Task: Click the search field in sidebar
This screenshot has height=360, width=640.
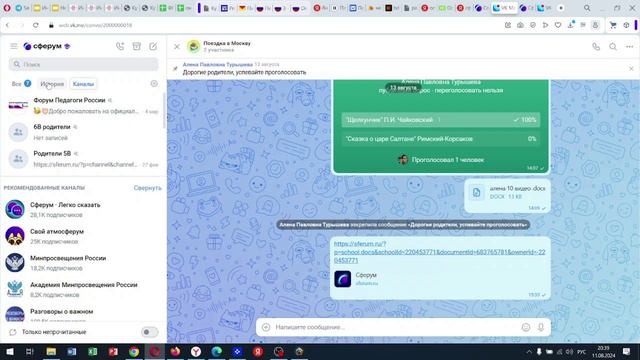Action: (83, 64)
